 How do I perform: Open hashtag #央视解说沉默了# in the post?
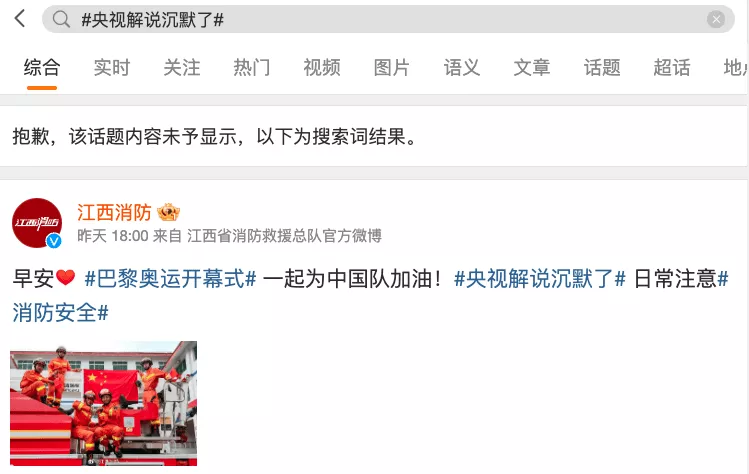point(540,279)
